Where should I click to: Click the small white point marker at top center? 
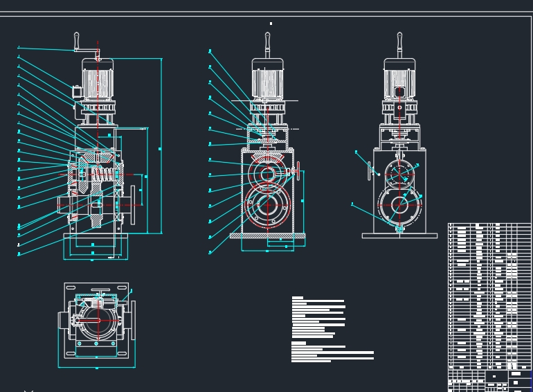(271, 24)
